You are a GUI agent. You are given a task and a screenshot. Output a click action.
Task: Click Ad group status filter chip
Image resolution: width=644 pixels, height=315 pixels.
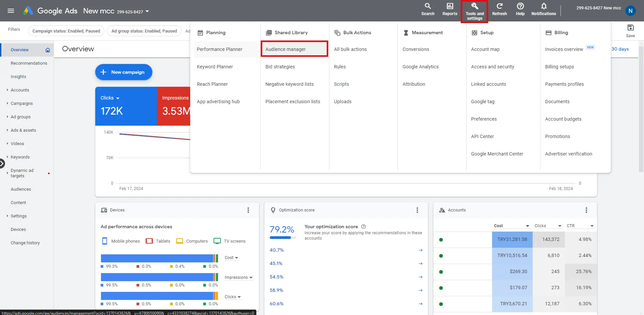(x=144, y=31)
